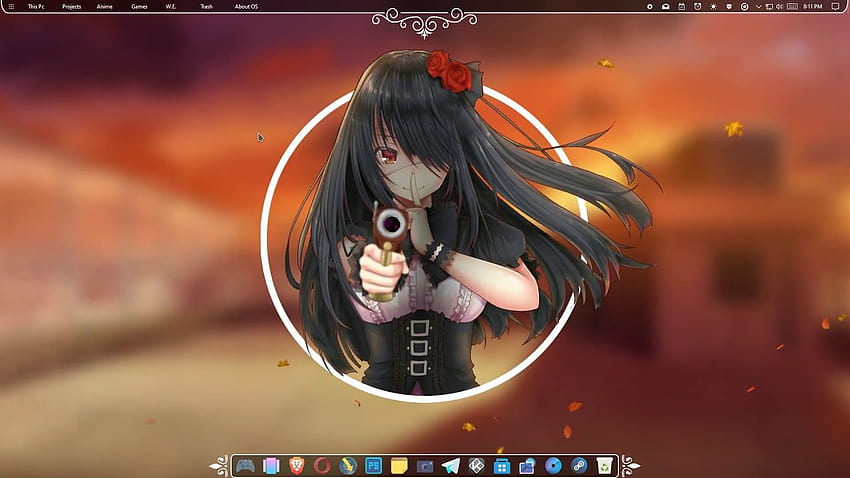Expand hidden tray icons chevron
Screen dimensions: 850x478
(758, 7)
